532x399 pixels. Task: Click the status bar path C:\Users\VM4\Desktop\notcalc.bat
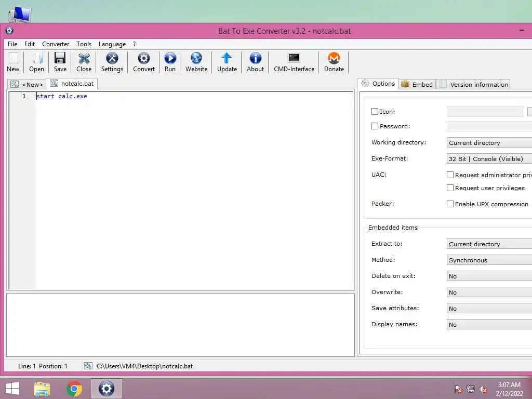(x=144, y=366)
